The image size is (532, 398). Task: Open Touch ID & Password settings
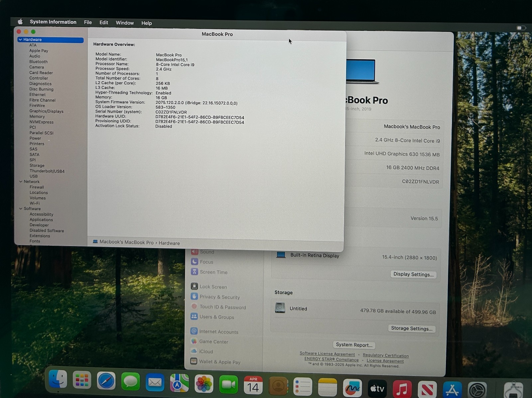[x=222, y=307]
